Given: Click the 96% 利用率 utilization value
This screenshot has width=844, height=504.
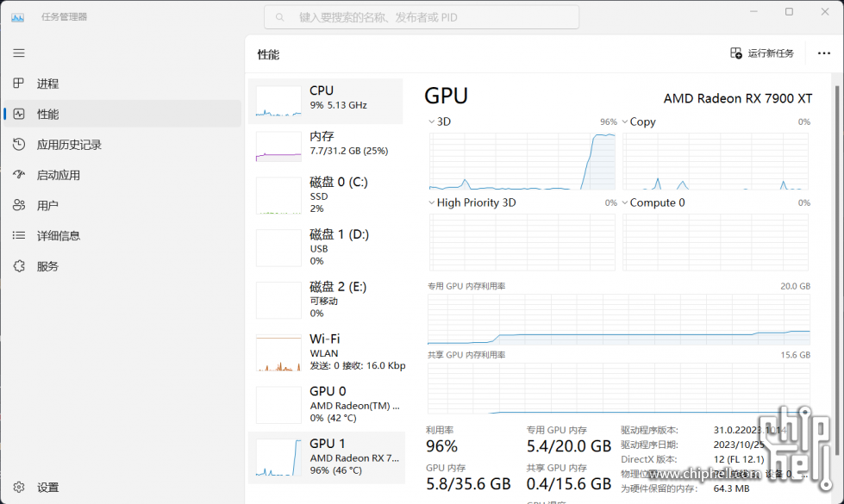Looking at the screenshot, I should pyautogui.click(x=441, y=446).
